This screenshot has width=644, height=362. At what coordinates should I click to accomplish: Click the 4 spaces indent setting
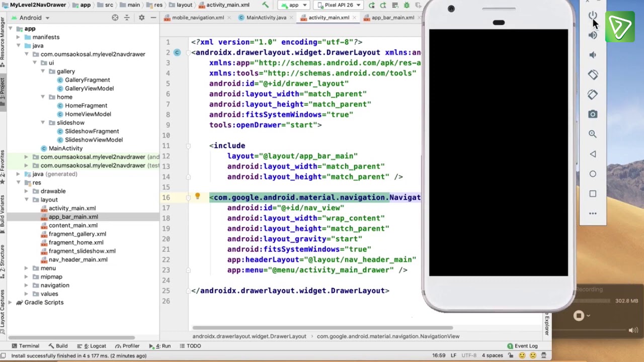tap(492, 356)
